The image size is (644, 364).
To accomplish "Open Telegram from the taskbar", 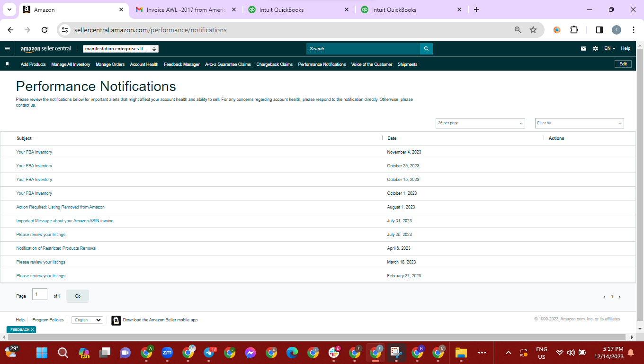I will [x=209, y=353].
